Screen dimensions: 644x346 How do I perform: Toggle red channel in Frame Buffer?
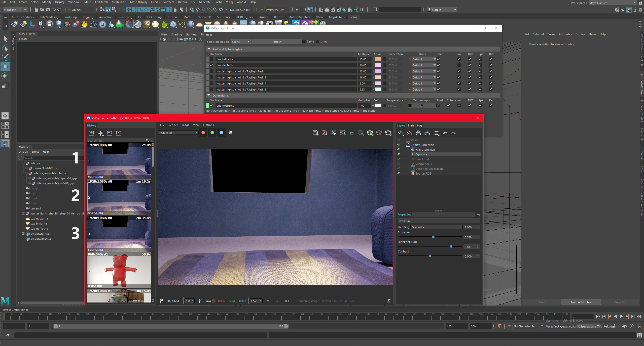point(203,133)
